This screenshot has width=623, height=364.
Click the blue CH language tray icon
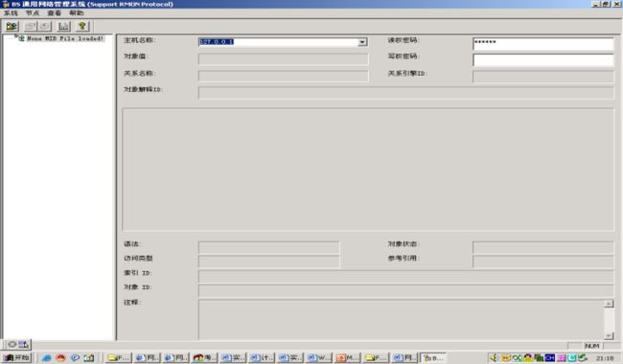pos(550,357)
